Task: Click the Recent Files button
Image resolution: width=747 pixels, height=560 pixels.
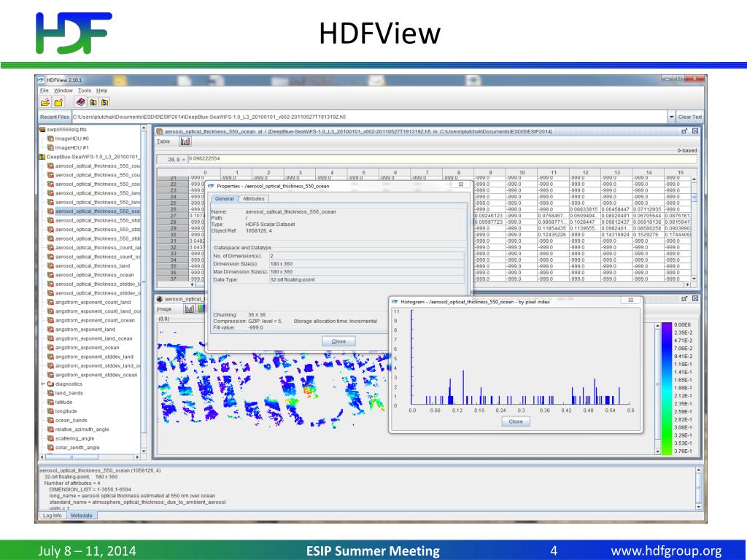Action: click(55, 117)
